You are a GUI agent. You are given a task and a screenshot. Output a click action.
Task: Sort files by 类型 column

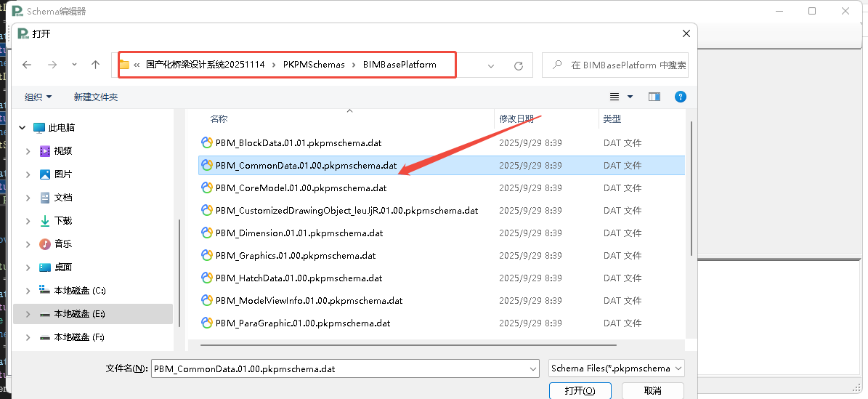coord(612,118)
